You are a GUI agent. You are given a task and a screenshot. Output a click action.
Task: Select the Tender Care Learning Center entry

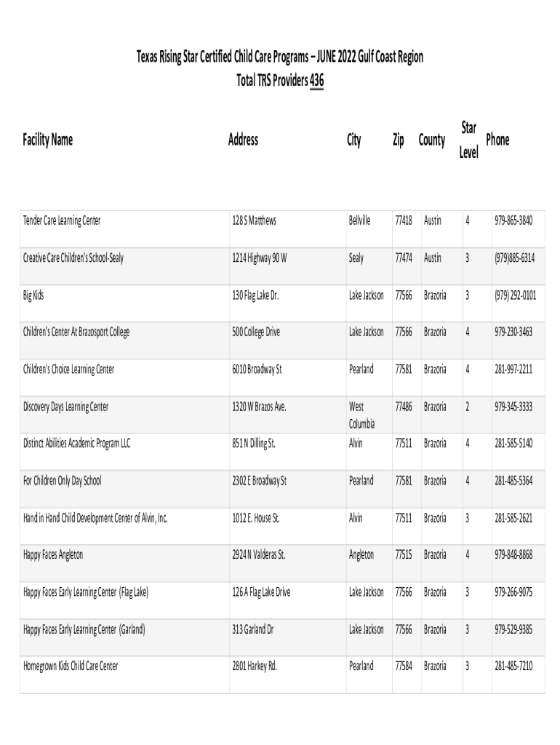[62, 220]
